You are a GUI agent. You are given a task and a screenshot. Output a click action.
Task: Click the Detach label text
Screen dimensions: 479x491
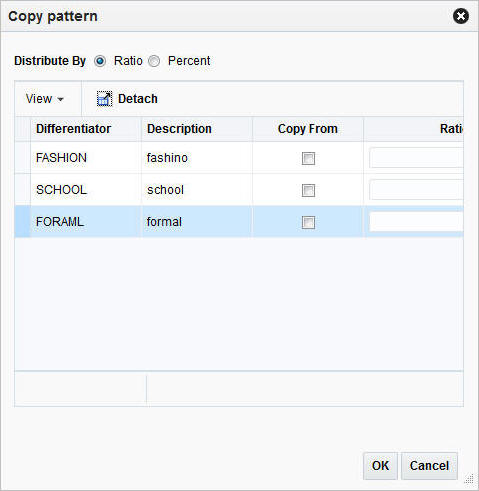click(138, 99)
